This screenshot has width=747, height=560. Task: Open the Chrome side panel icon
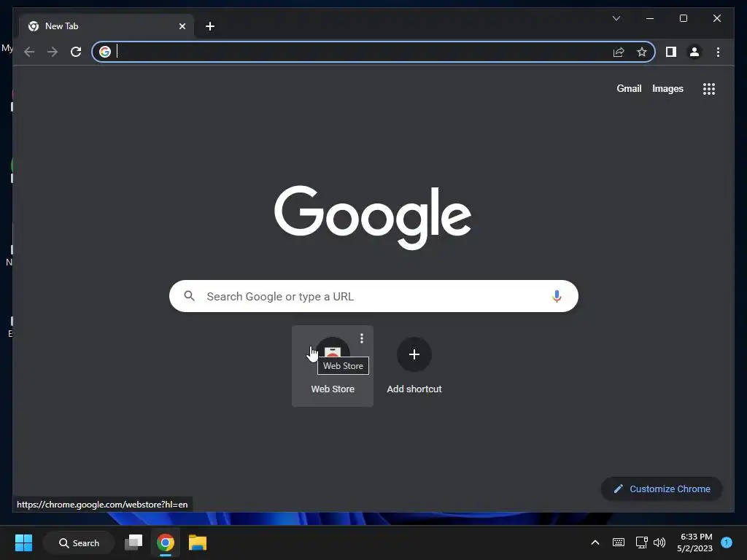pos(671,52)
